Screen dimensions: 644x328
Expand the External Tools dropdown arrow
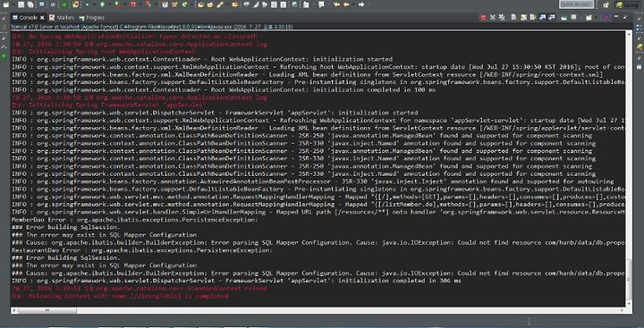point(125,4)
